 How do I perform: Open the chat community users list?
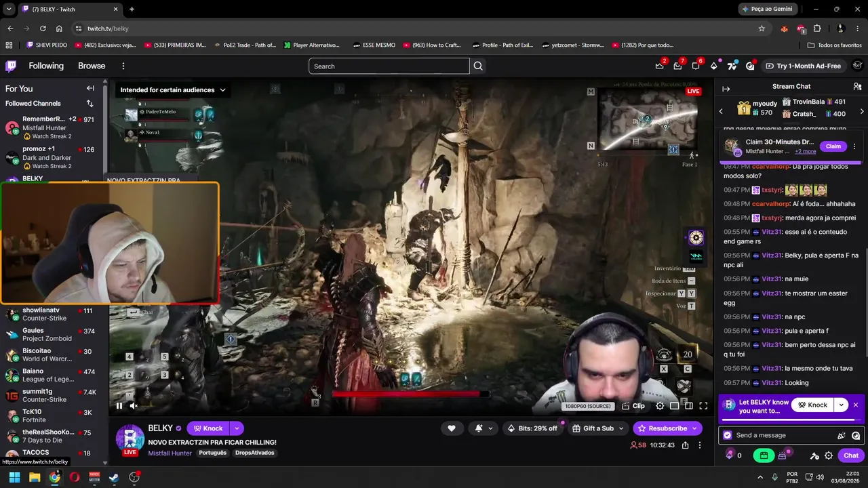tap(857, 87)
